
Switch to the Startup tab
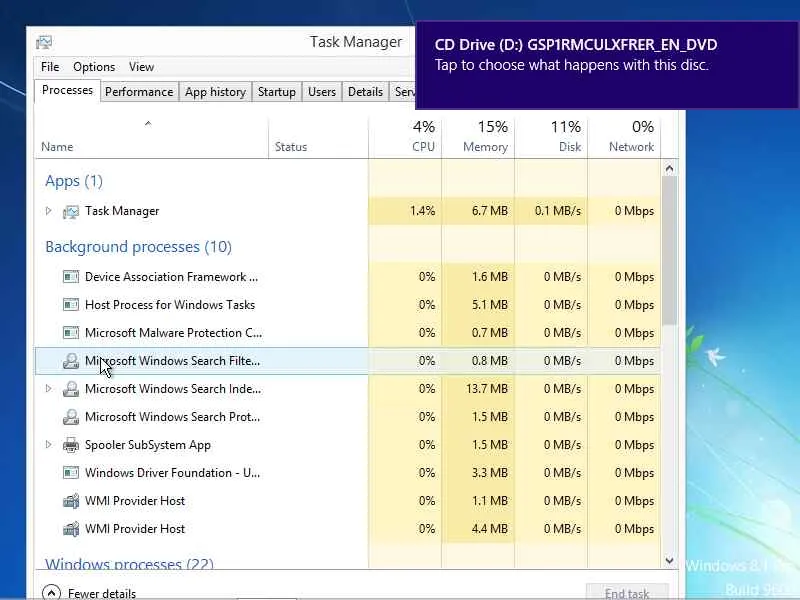[x=277, y=92]
